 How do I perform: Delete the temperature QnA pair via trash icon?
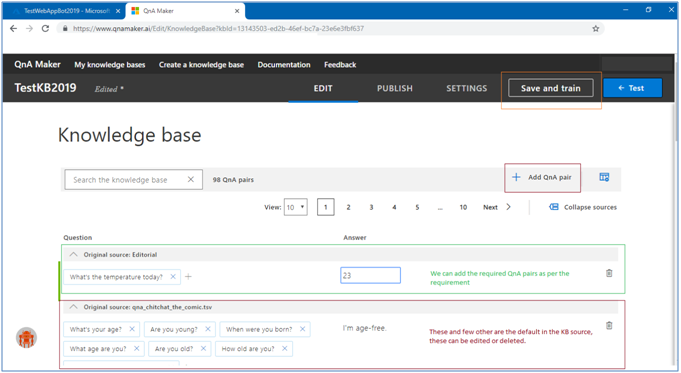[609, 273]
